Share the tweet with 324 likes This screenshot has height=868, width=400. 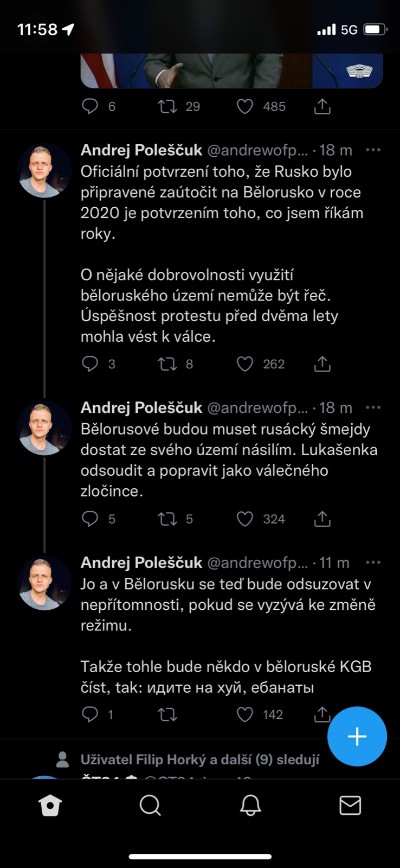(x=322, y=519)
